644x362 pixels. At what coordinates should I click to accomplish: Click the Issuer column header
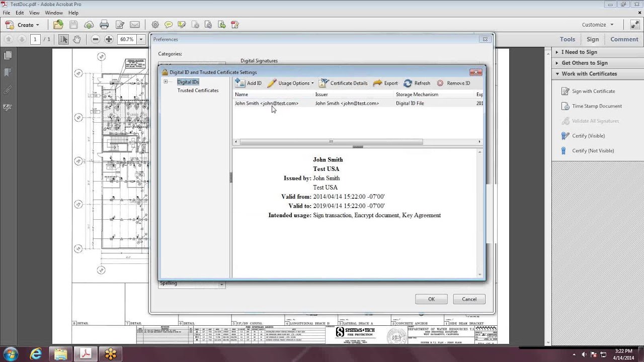point(321,95)
